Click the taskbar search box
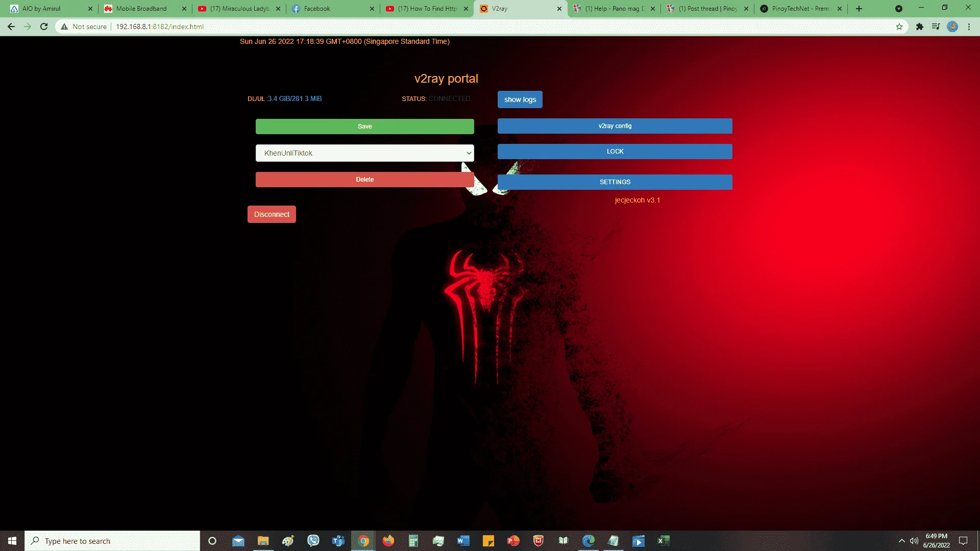980x551 pixels. pos(112,541)
